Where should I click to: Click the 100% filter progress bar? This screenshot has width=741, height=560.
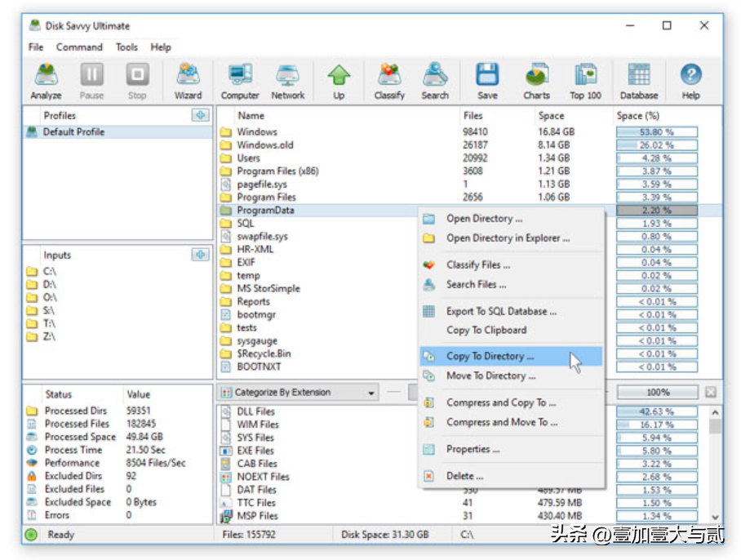[658, 392]
